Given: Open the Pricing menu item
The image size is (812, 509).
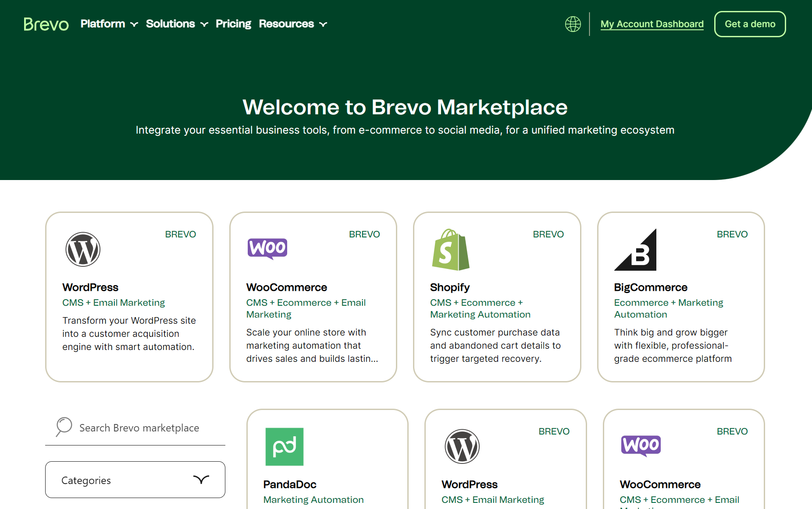Looking at the screenshot, I should click(233, 24).
